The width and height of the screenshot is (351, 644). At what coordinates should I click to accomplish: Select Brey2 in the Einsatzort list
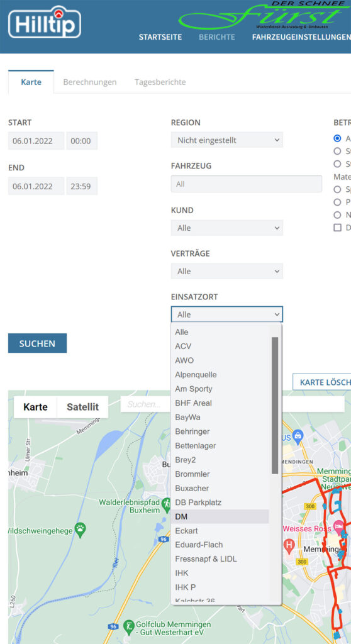[x=220, y=460]
